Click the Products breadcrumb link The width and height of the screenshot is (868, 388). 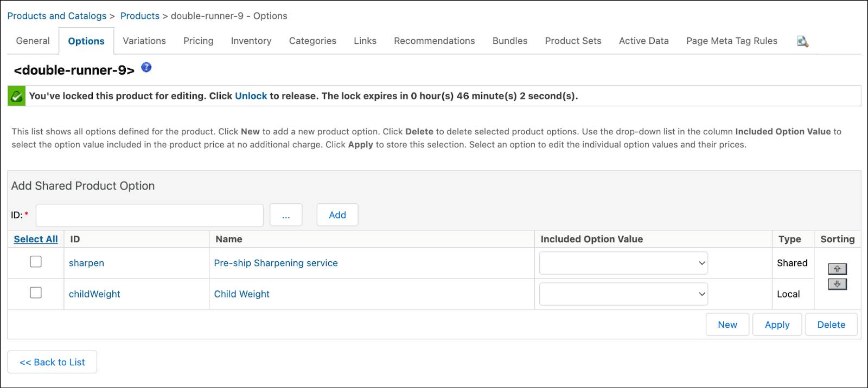pos(140,16)
